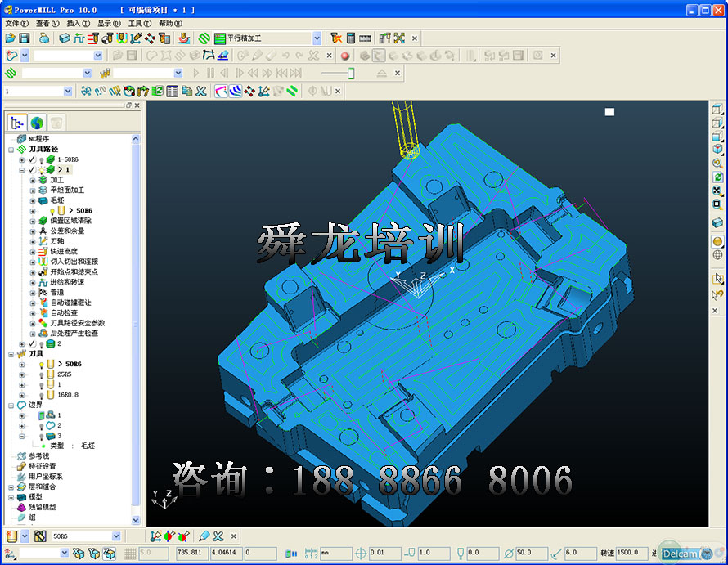Open the 平行精加工 strategy dropdown

[x=317, y=38]
